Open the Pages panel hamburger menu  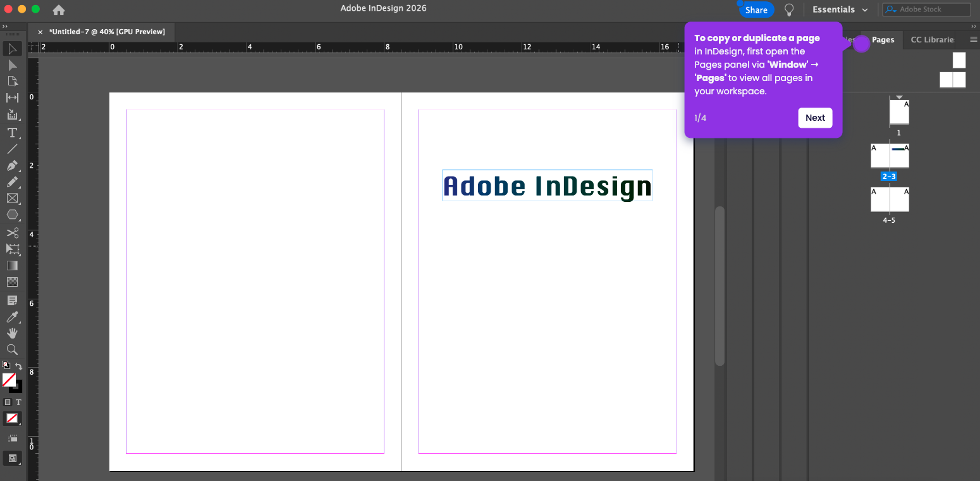point(974,39)
